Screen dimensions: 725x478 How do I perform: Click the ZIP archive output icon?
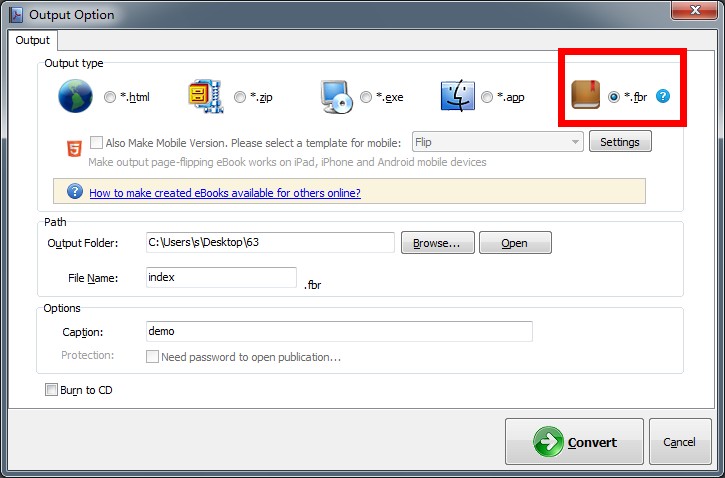[x=206, y=96]
